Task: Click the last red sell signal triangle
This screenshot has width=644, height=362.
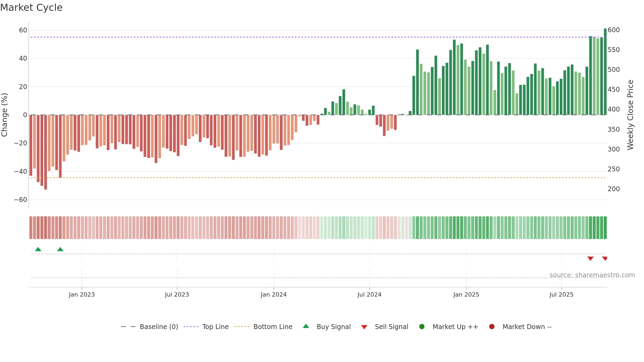Action: click(x=605, y=258)
